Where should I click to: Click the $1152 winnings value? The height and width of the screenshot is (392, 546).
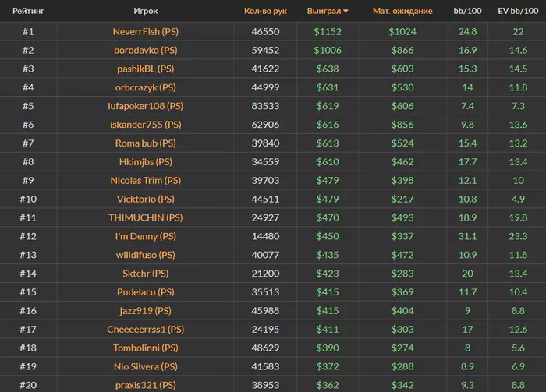pos(328,31)
